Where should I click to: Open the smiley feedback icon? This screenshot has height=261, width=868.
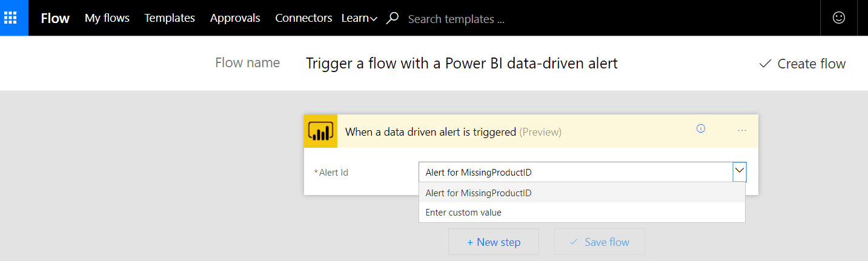point(839,18)
